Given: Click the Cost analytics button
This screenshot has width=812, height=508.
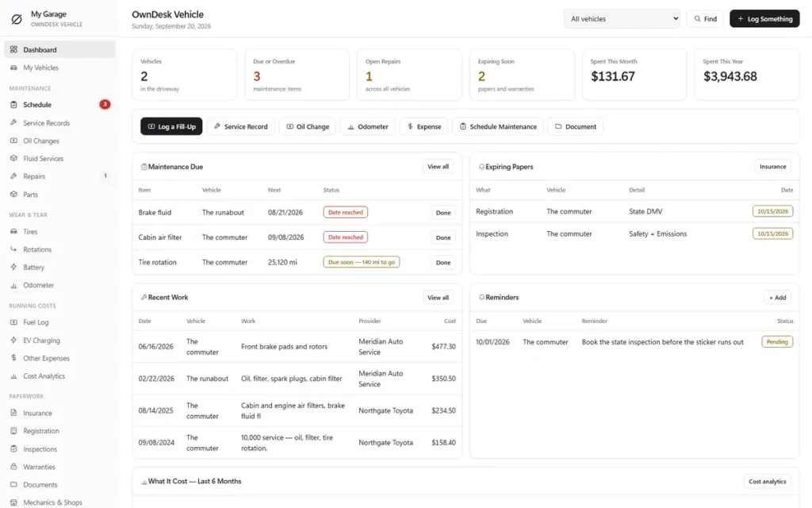Looking at the screenshot, I should (768, 481).
